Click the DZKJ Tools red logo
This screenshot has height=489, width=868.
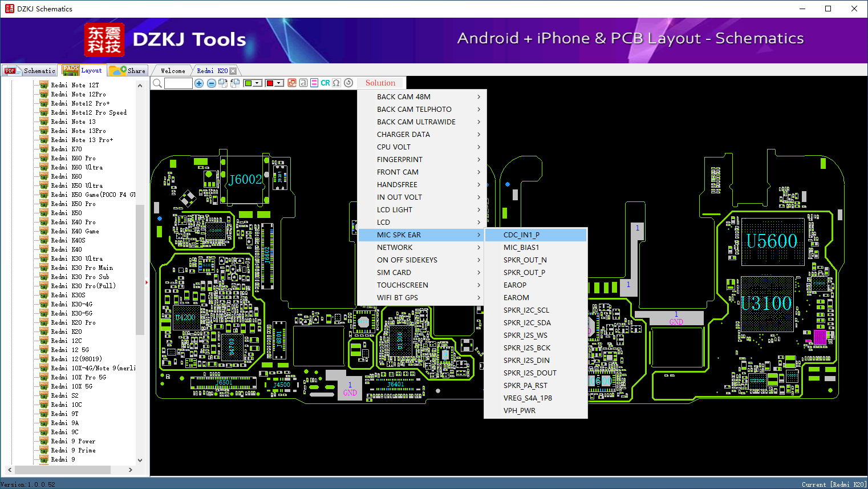tap(104, 40)
